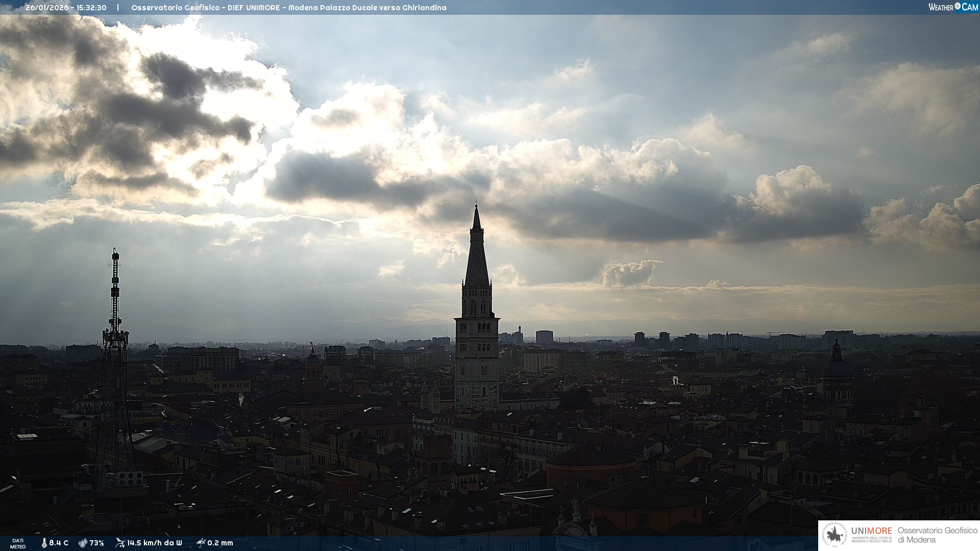
Task: Click the thermometer temperature icon
Action: pos(44,543)
